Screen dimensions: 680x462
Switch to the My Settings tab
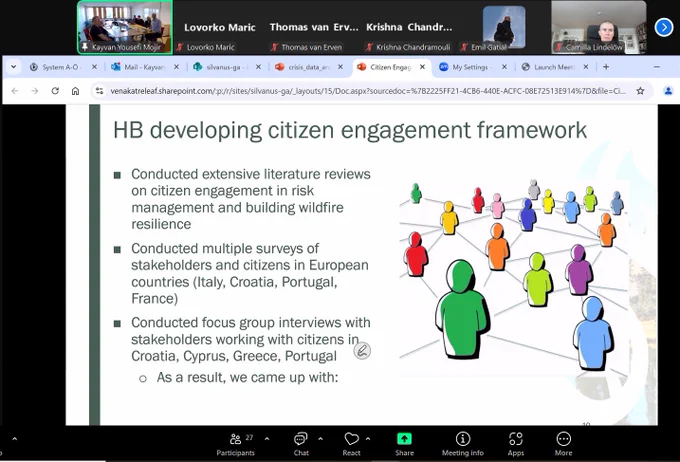pyautogui.click(x=470, y=67)
